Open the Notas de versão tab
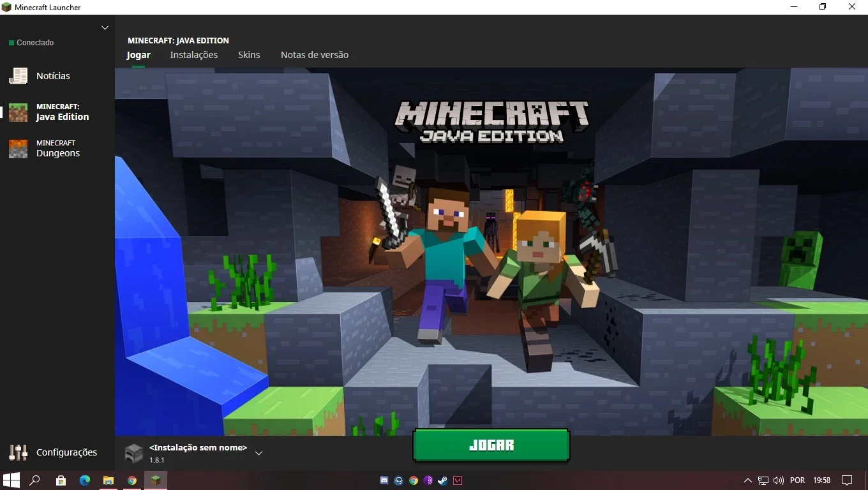The width and height of the screenshot is (868, 490). [315, 55]
